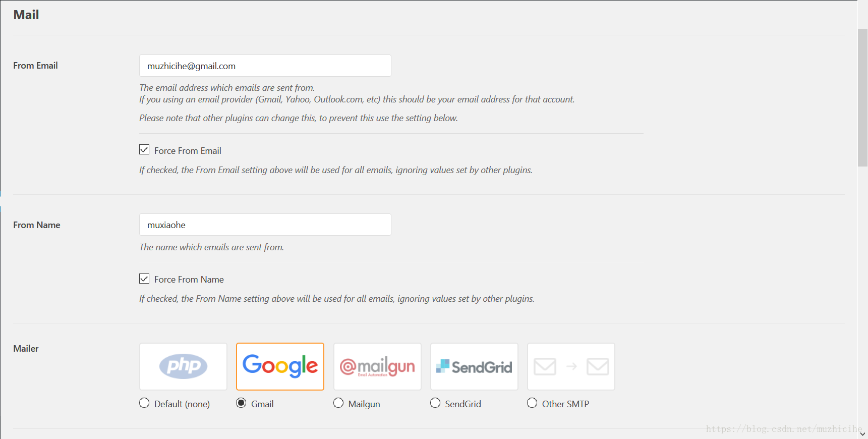The image size is (868, 439).
Task: Select the PHP default mailer logo
Action: (183, 366)
